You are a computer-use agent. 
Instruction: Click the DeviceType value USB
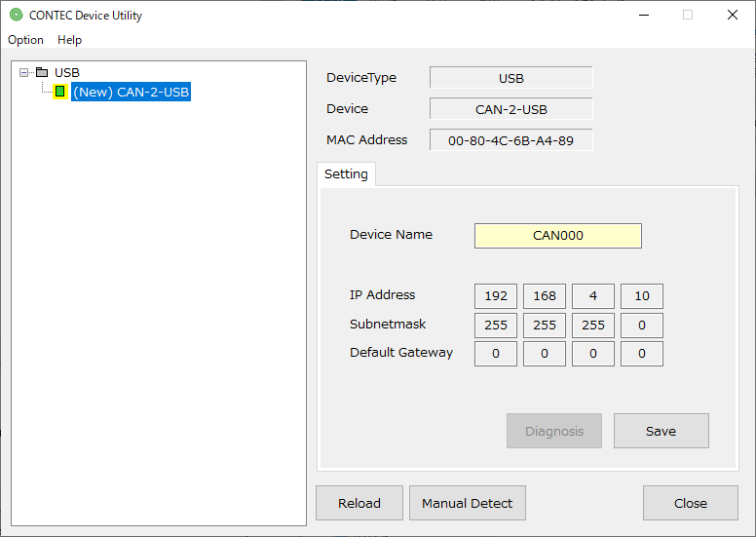[511, 78]
